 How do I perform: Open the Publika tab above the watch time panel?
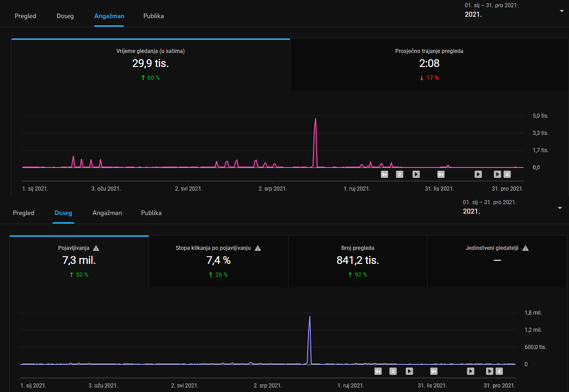pyautogui.click(x=154, y=16)
